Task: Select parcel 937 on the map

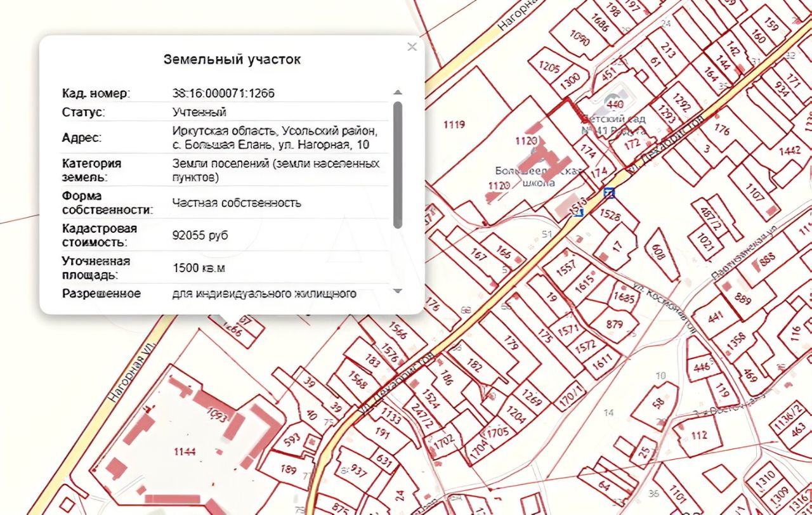Action: pyautogui.click(x=359, y=471)
